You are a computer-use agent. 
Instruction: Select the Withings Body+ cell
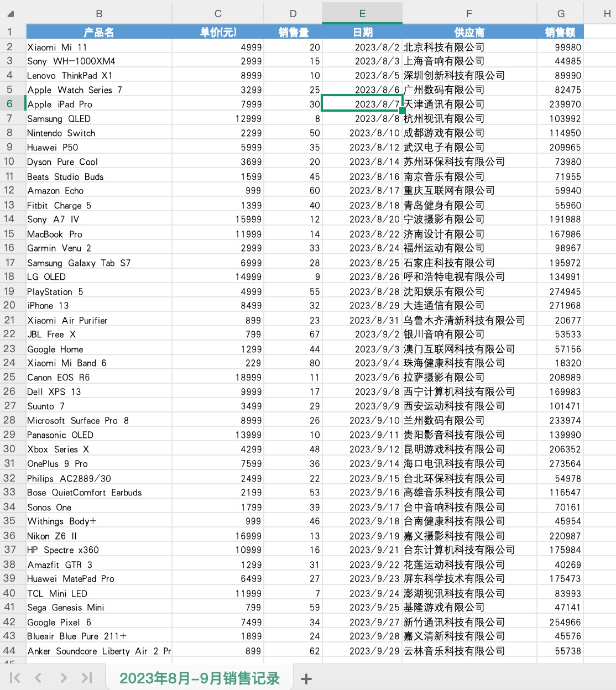[x=99, y=521]
